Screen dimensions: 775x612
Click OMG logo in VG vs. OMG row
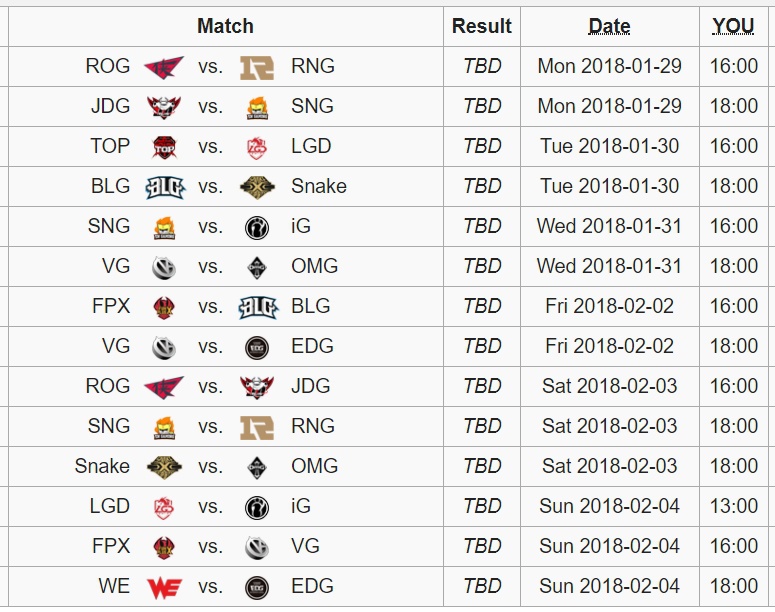[x=257, y=267]
